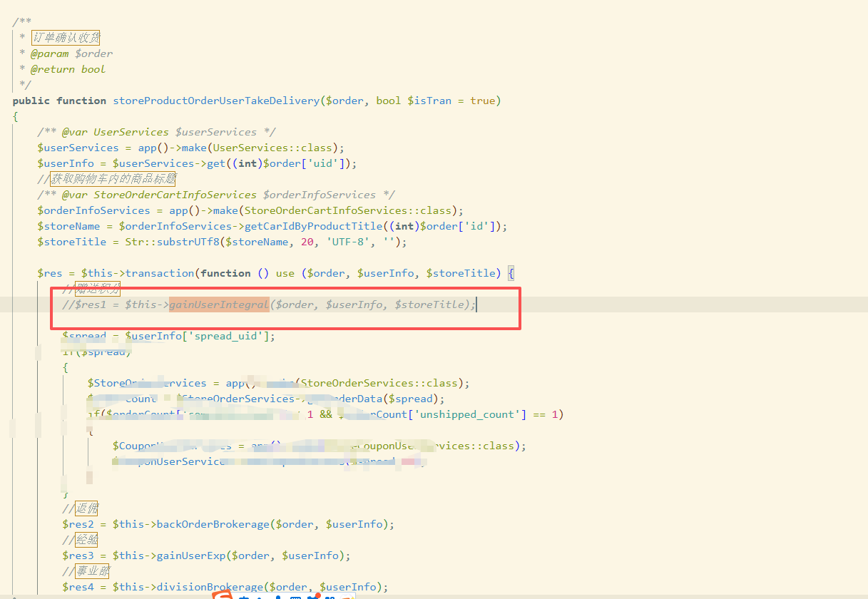Click the divisionBrokerage method call
Screen dimensions: 868x599
pos(210,587)
